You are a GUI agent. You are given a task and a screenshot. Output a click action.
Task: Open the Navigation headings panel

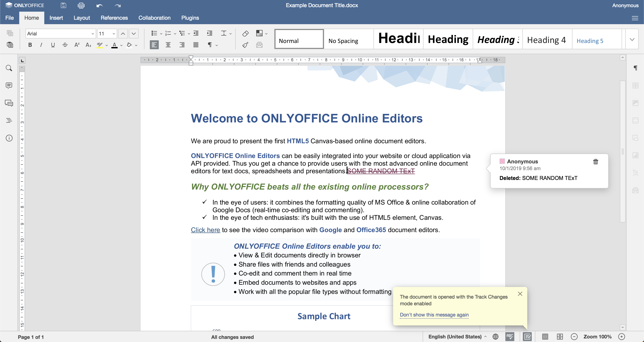tap(9, 120)
